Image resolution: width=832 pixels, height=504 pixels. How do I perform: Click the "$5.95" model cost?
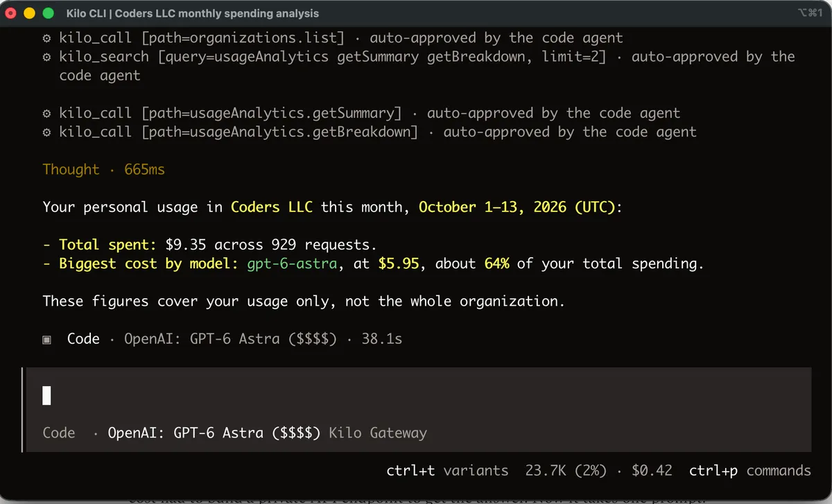click(399, 264)
